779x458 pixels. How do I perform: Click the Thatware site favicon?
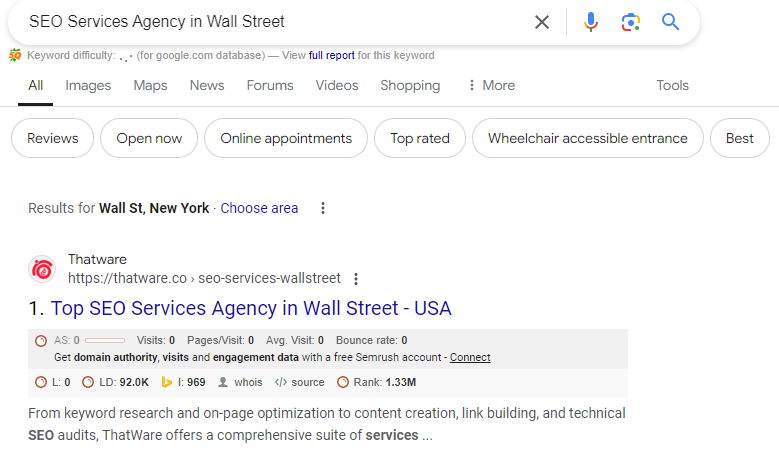pyautogui.click(x=42, y=270)
